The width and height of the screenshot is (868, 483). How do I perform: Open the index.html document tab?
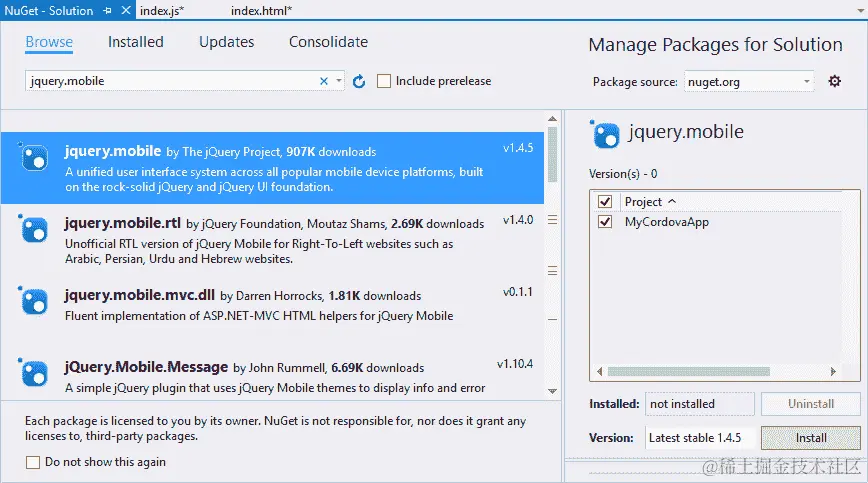click(x=261, y=11)
